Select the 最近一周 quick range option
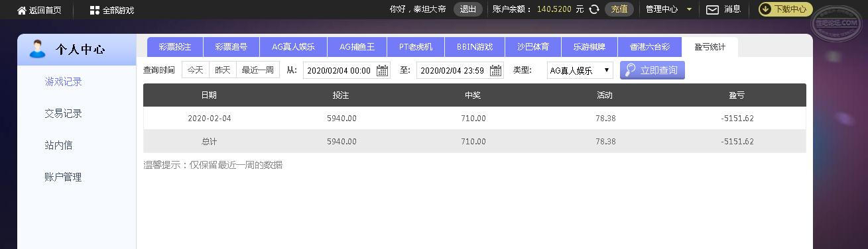The image size is (868, 249). click(257, 70)
